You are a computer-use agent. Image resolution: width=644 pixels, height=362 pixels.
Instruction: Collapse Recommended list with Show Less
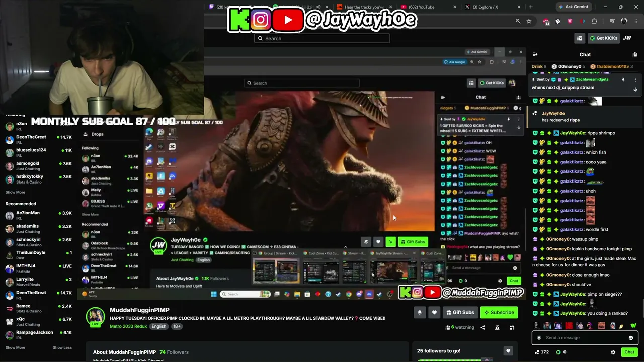pyautogui.click(x=62, y=347)
